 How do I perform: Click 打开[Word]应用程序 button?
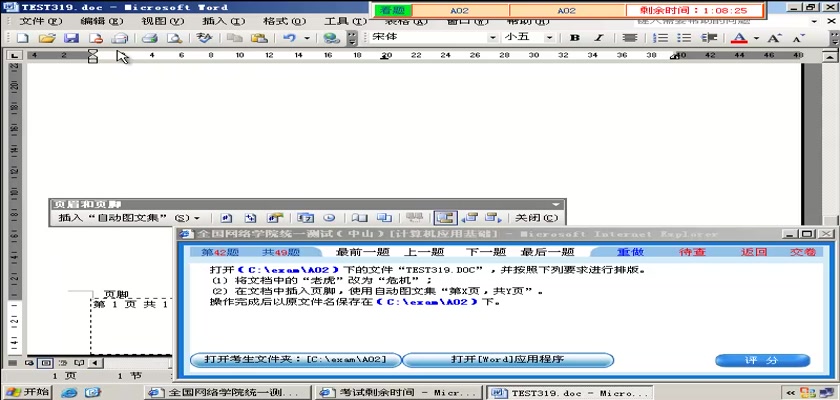pos(507,360)
